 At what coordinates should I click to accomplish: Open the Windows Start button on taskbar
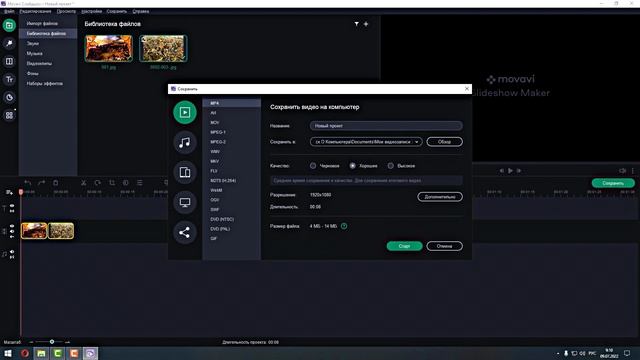point(8,353)
